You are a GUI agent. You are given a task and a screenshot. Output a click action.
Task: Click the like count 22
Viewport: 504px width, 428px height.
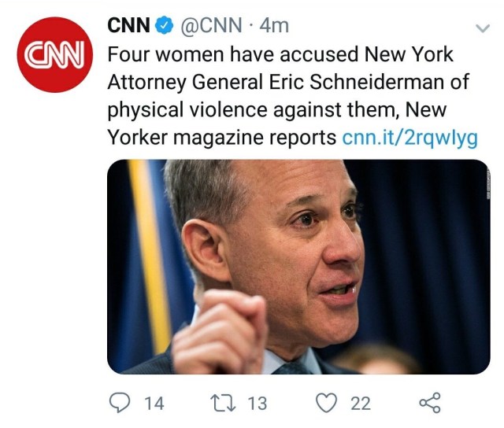tap(360, 404)
